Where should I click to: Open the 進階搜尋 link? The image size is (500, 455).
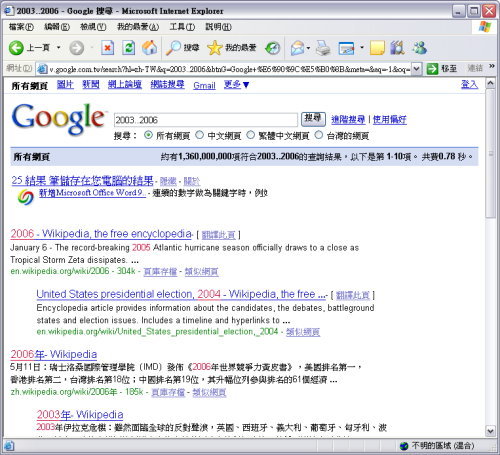click(x=348, y=119)
